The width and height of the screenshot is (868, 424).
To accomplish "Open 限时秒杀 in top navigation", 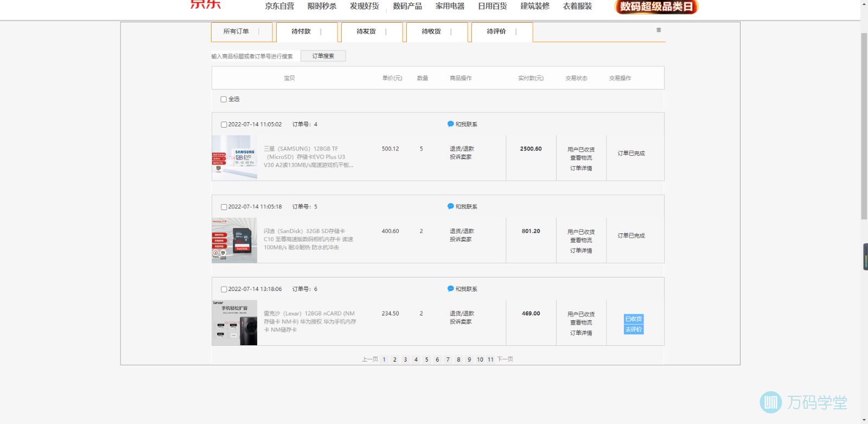I will point(322,6).
